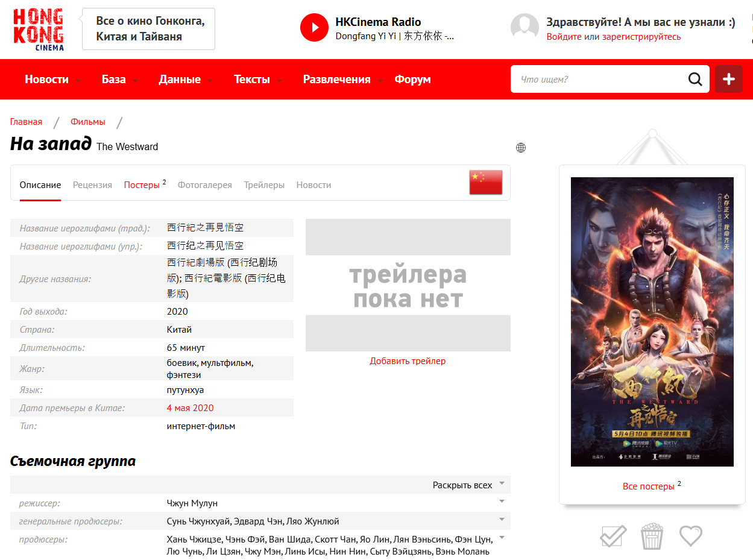Screen dimensions: 753x560
Task: Open the Рецензия tab
Action: click(x=92, y=185)
